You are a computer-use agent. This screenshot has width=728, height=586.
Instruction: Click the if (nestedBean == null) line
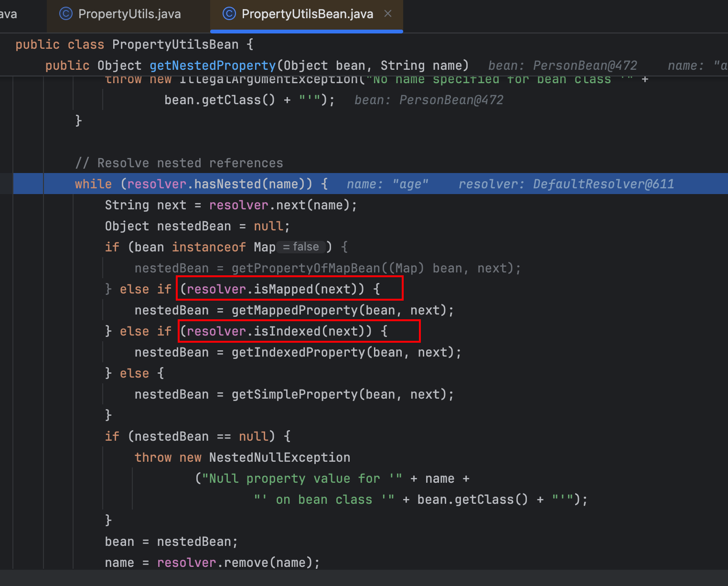(198, 436)
